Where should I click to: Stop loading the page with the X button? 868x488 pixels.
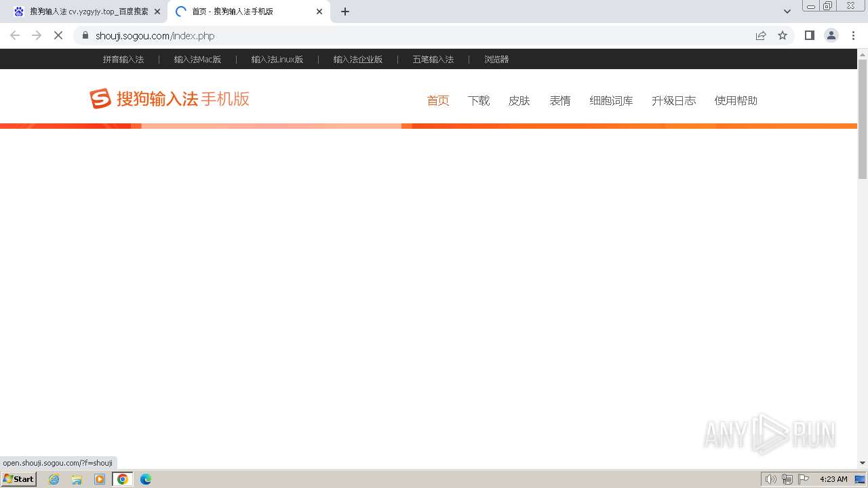click(x=58, y=35)
